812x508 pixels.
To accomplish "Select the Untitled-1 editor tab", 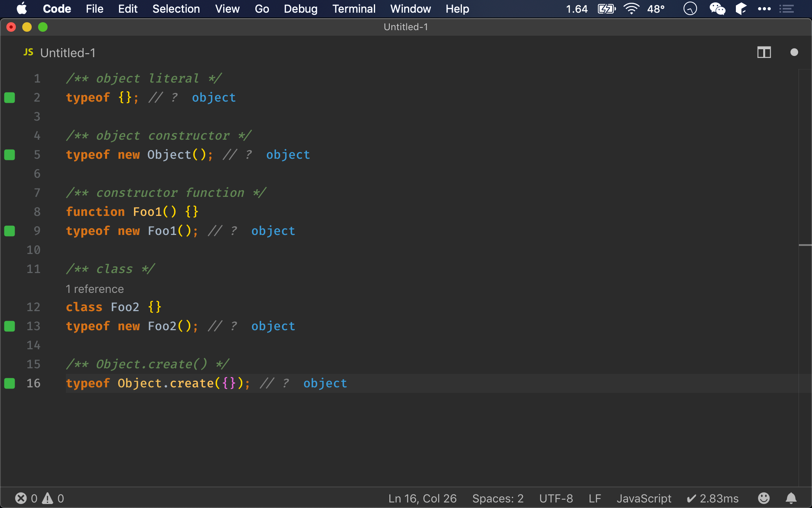I will 67,53.
